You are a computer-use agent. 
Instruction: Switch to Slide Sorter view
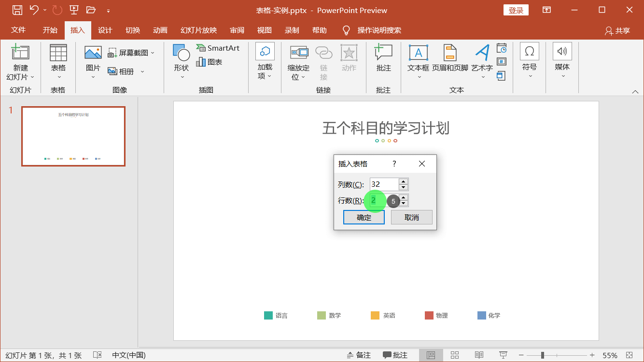pyautogui.click(x=455, y=355)
